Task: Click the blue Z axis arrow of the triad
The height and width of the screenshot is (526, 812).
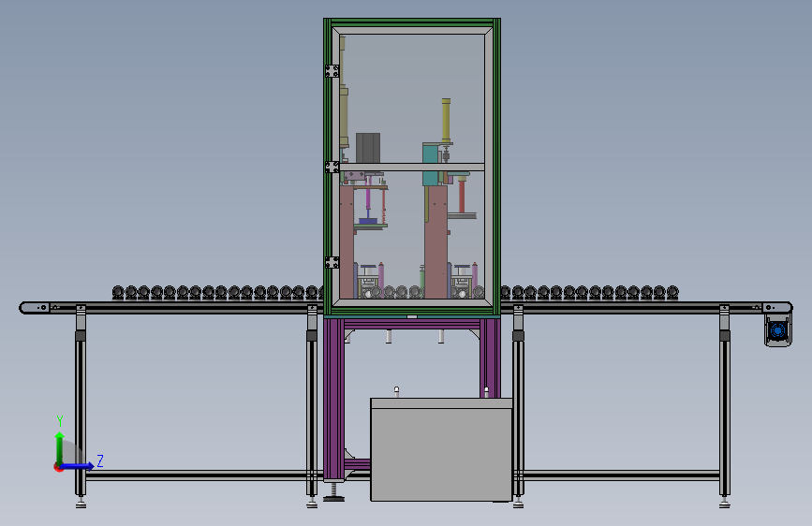Action: click(78, 466)
